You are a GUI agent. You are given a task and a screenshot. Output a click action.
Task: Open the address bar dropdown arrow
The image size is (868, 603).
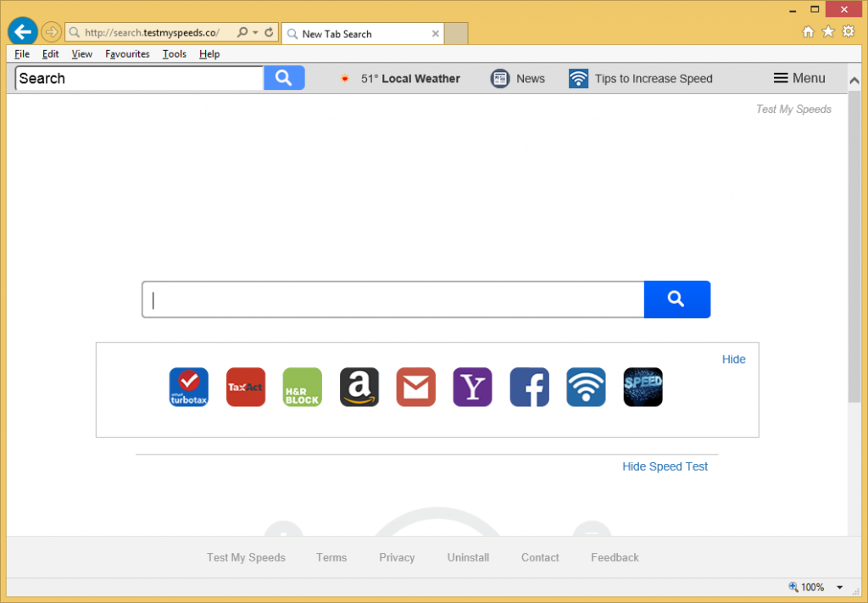(255, 32)
